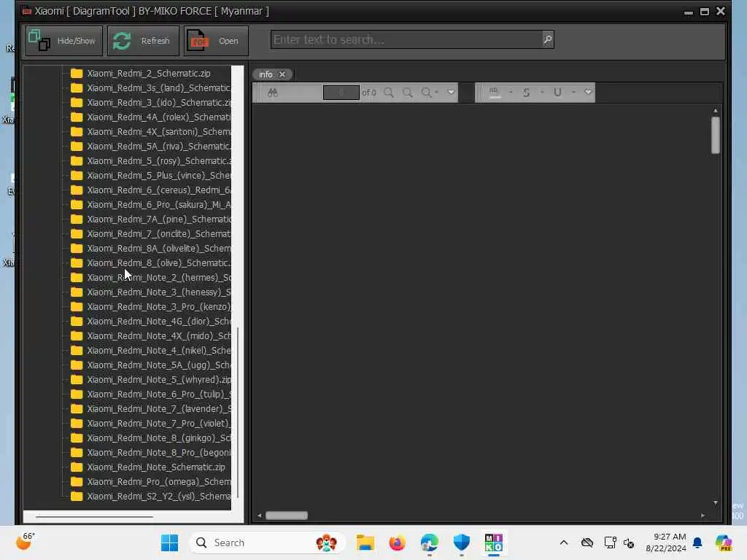
Task: Click the Open PDF button
Action: tap(216, 41)
